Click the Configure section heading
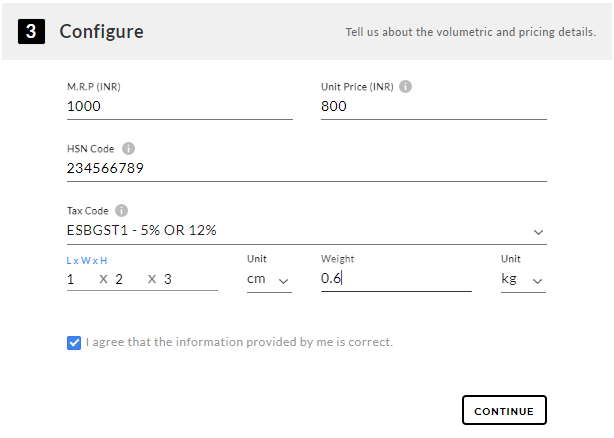Screen dimensions: 614x438 pyautogui.click(x=101, y=32)
